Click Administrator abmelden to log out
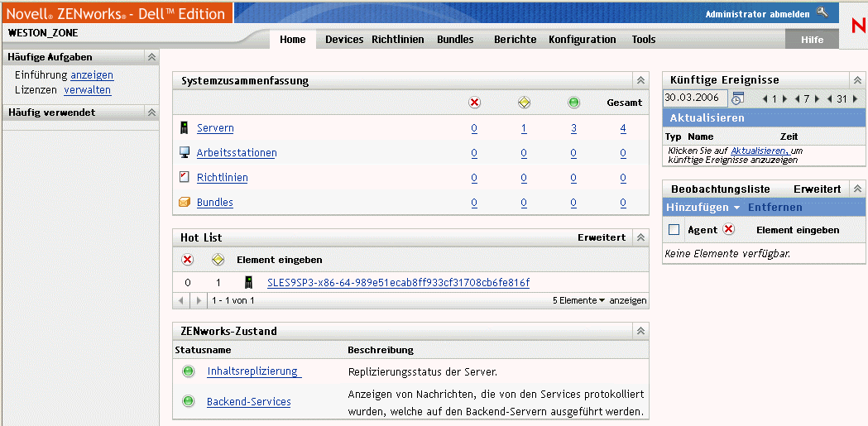Screen dimensions: 868x426 click(757, 14)
